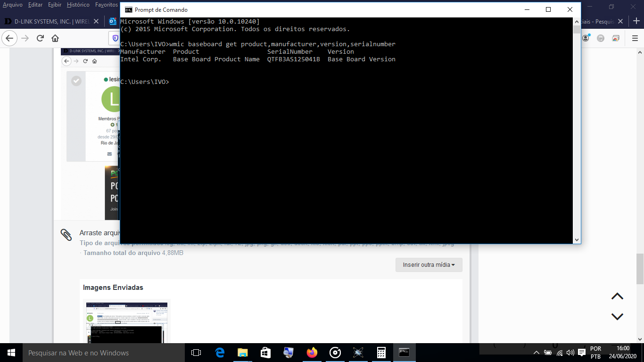Screen dimensions: 644x362
Task: Click the computer monitor taskbar icon
Action: [x=289, y=353]
